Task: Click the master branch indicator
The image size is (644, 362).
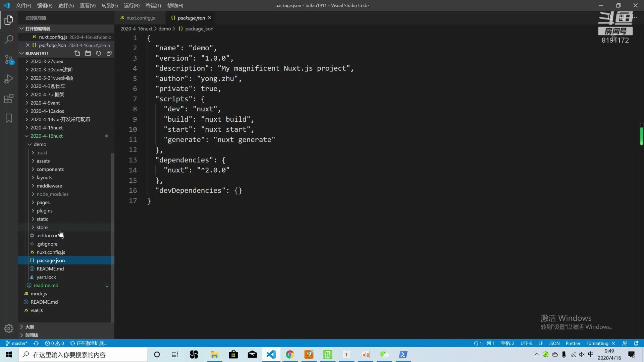Action: (x=16, y=343)
